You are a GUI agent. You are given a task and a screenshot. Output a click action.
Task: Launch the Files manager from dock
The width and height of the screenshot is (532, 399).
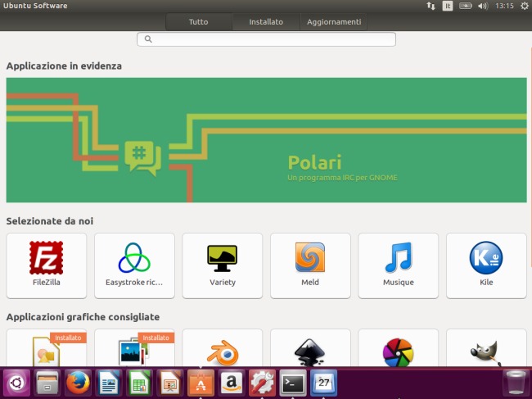[x=47, y=383]
